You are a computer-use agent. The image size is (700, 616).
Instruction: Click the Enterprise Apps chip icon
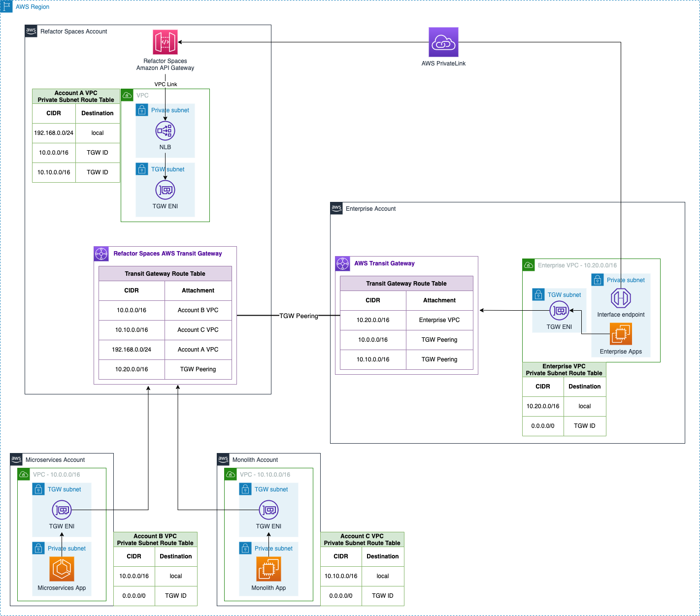pyautogui.click(x=621, y=334)
